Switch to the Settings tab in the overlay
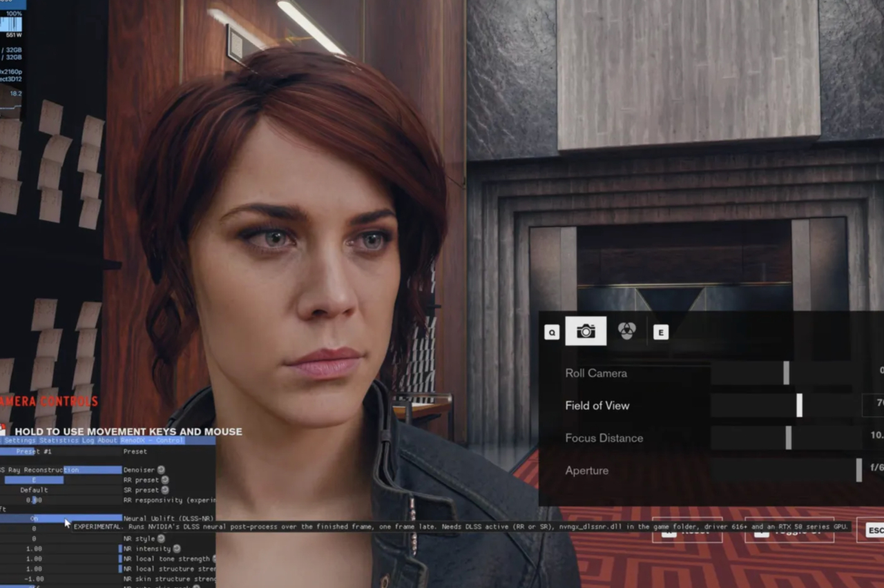 click(x=20, y=440)
